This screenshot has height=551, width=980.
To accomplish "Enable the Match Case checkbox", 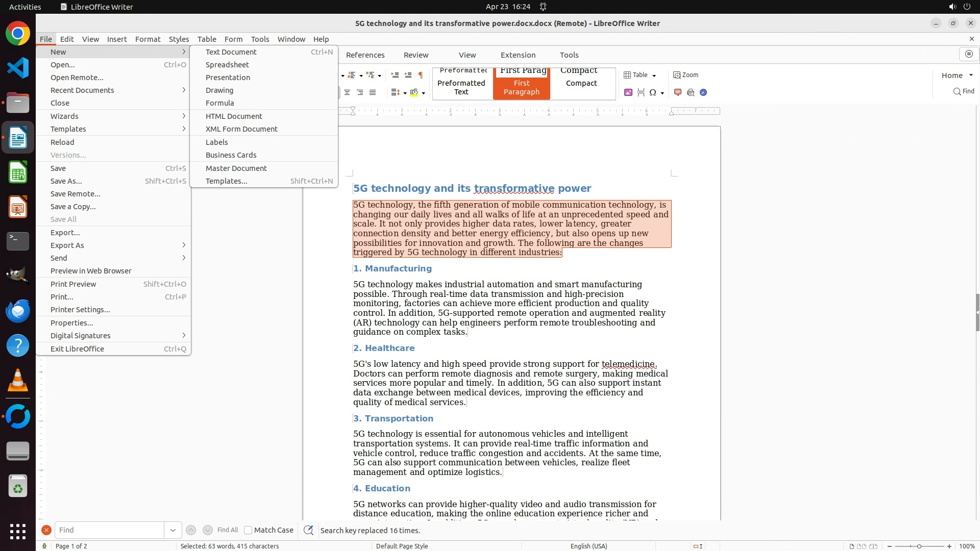I will pyautogui.click(x=248, y=530).
